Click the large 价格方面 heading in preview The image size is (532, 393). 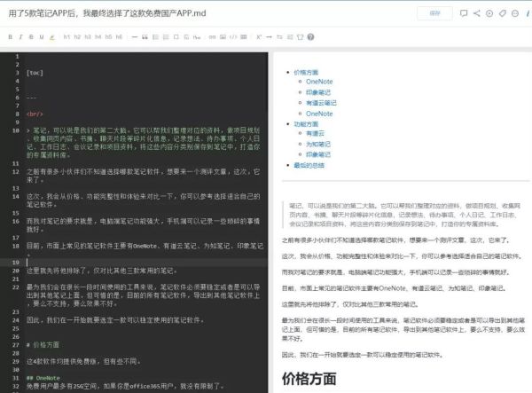coord(309,379)
